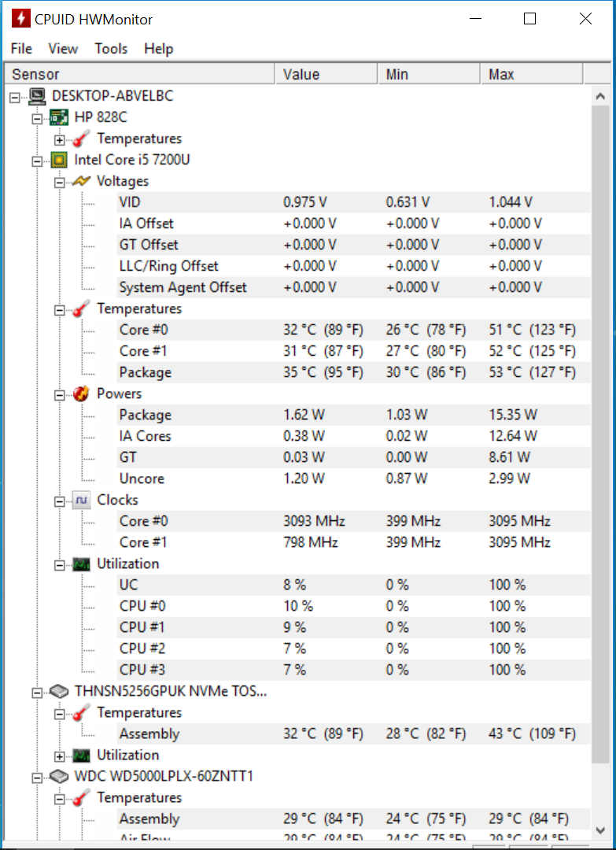This screenshot has width=616, height=850.
Task: Select Package under Powers
Action: coord(354,416)
